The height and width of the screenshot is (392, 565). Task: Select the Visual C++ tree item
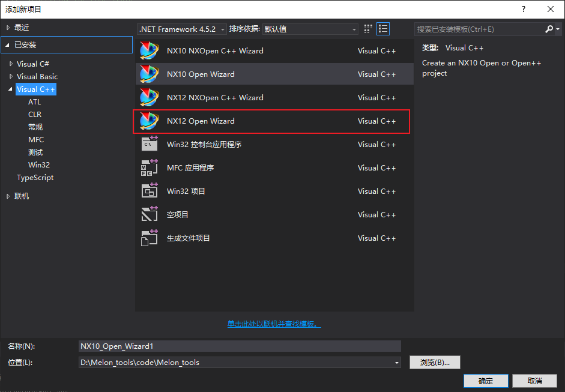pos(36,89)
